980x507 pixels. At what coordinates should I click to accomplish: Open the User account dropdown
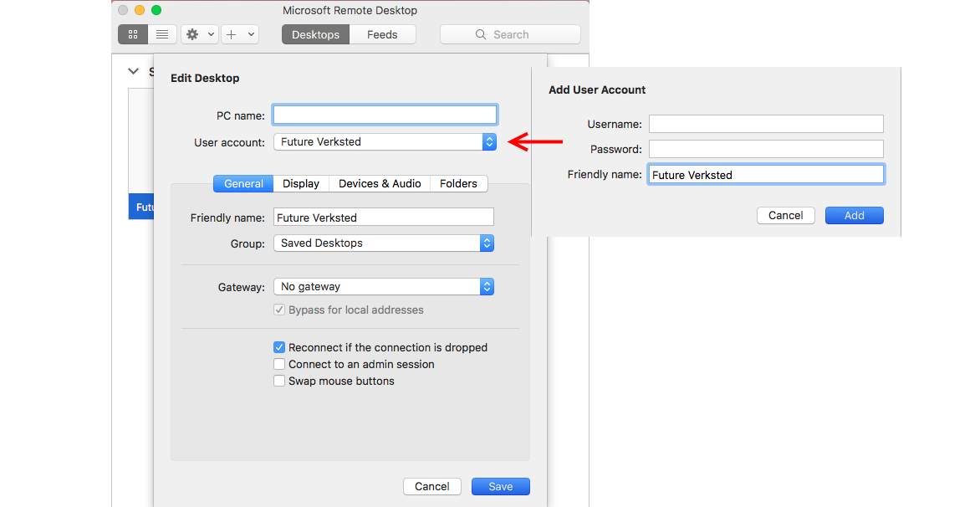385,142
